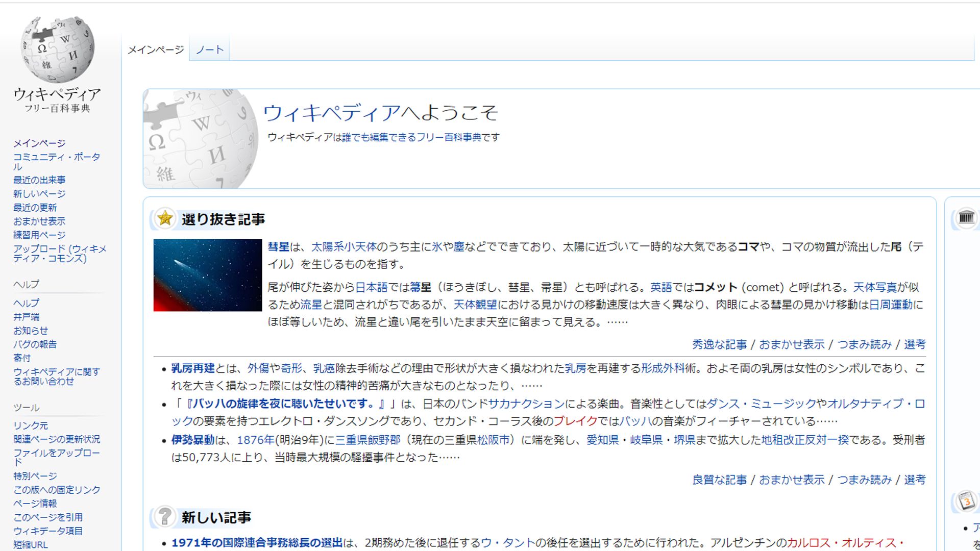Open 伊勢暴動 article link
This screenshot has width=980, height=551.
pos(192,440)
